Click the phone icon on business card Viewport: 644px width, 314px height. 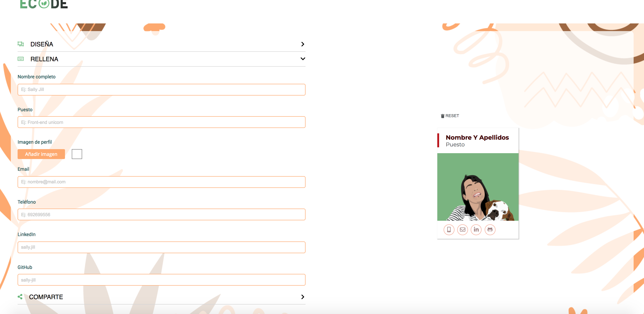449,229
